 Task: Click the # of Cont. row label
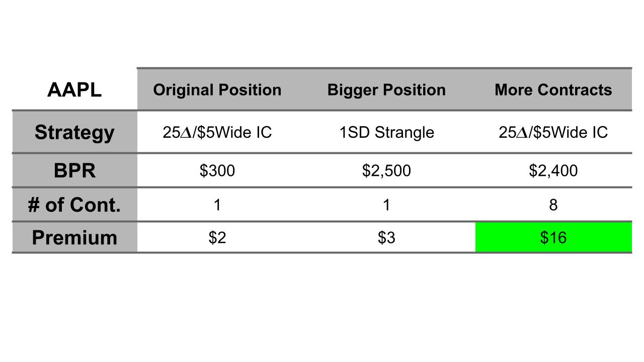click(74, 205)
